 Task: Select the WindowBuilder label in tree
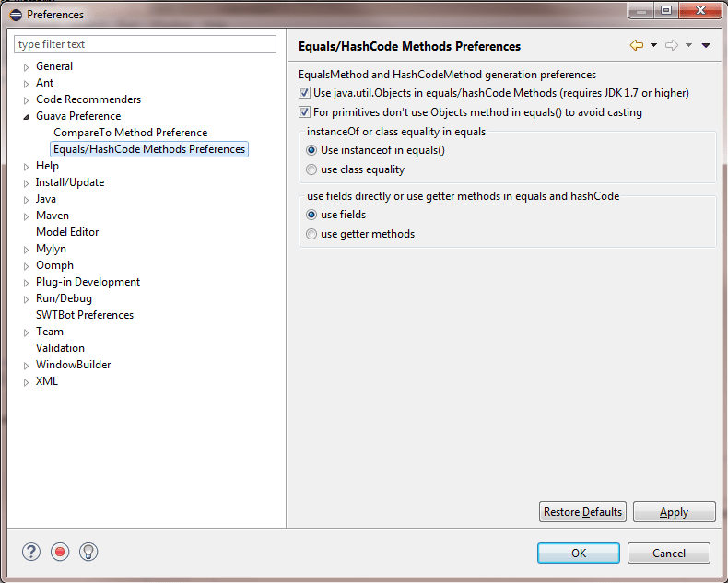click(74, 365)
